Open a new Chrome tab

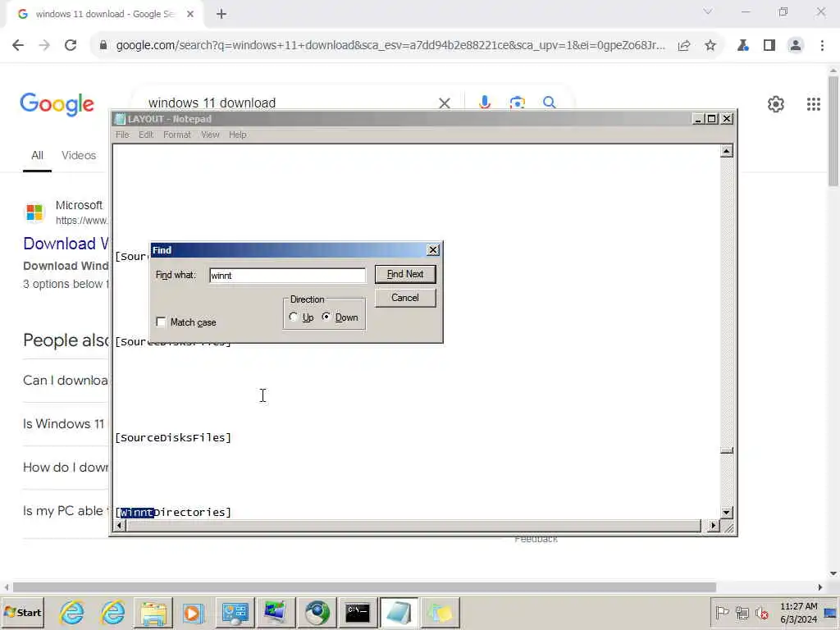[221, 15]
